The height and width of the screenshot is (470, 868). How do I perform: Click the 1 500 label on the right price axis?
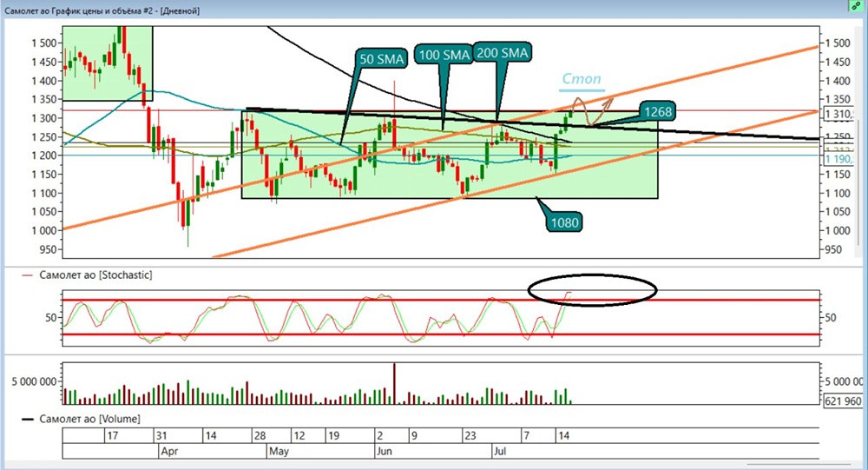[838, 43]
